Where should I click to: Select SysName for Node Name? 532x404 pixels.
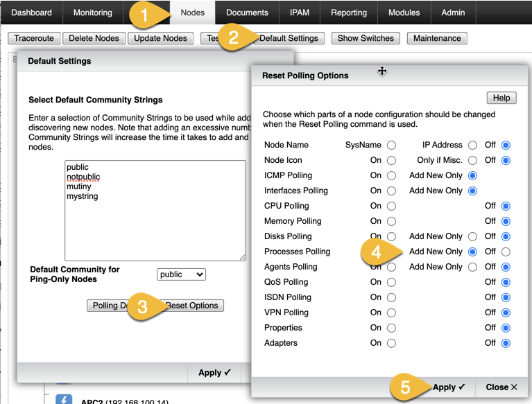pos(391,145)
